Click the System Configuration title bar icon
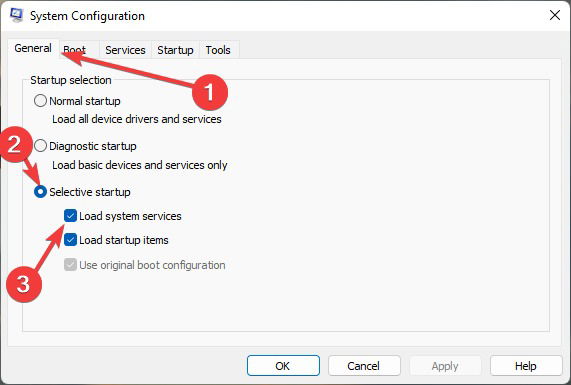Screen dimensions: 571x385 [16, 15]
